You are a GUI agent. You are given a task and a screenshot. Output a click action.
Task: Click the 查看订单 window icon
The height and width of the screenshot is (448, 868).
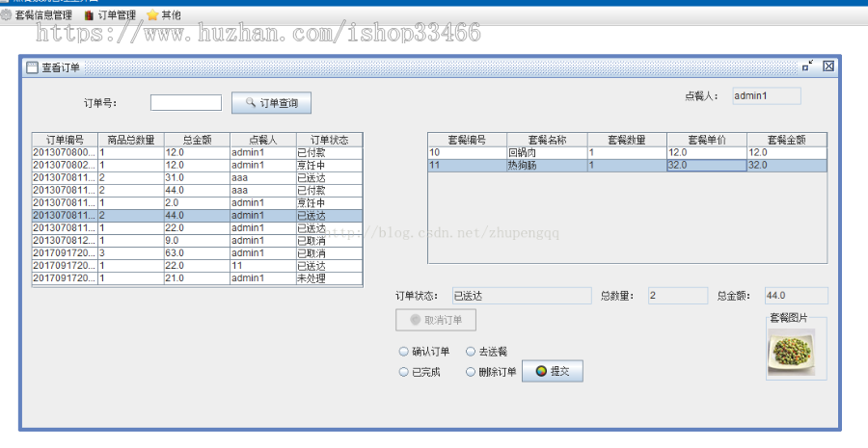click(x=32, y=67)
